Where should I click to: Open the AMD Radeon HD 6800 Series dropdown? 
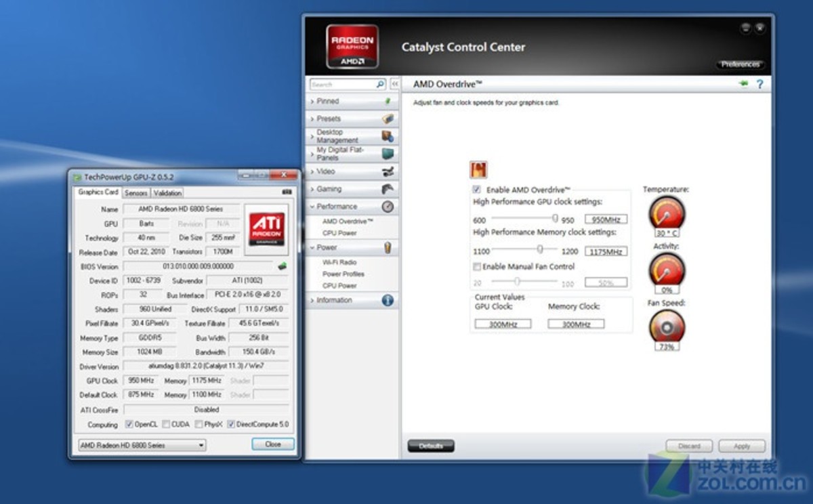141,445
